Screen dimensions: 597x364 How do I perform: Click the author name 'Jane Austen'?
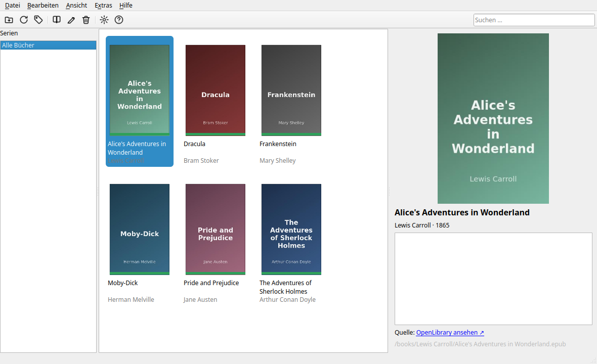pyautogui.click(x=200, y=300)
